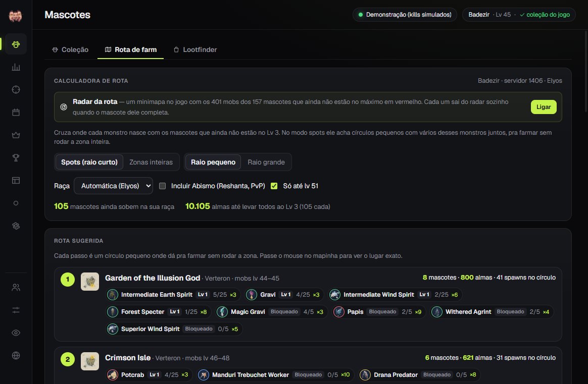Click the Superior Wind Spirit mascot chip

coord(174,329)
